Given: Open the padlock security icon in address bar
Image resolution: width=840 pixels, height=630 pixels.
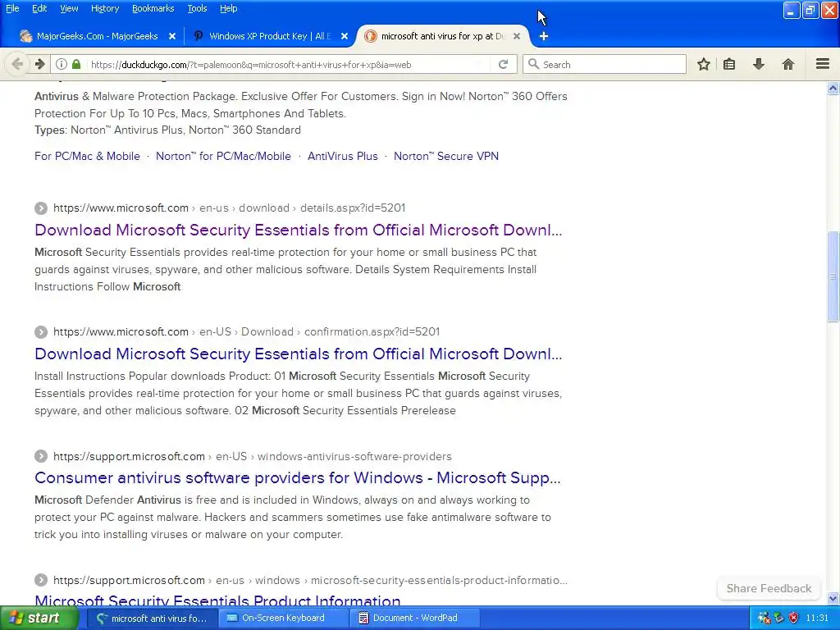Looking at the screenshot, I should [76, 64].
